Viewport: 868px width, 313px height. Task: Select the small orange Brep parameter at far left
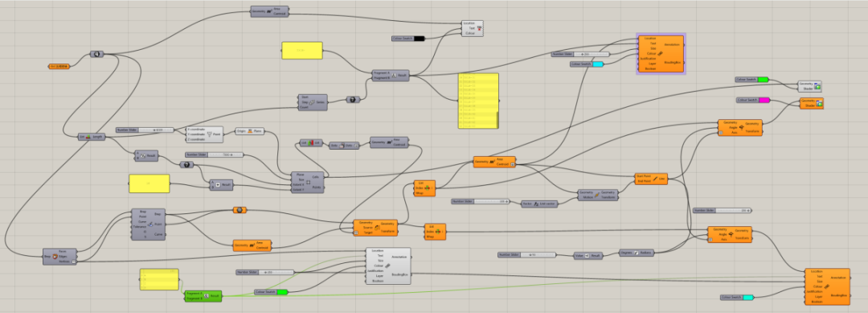[59, 67]
